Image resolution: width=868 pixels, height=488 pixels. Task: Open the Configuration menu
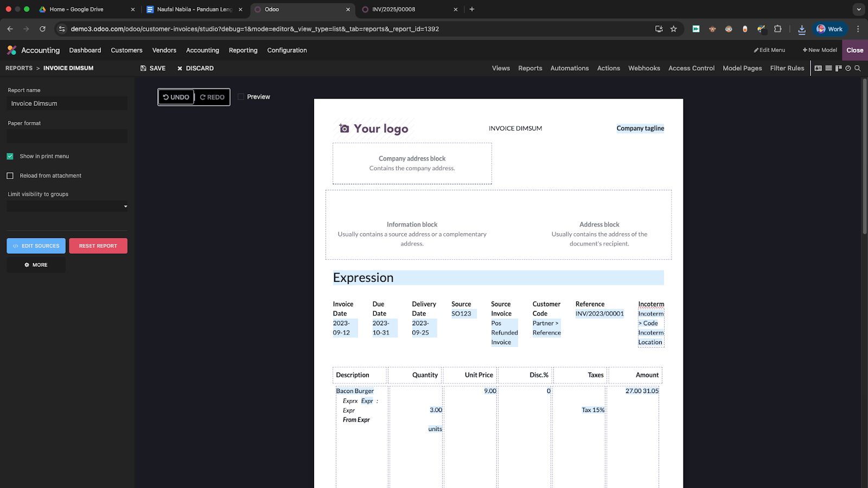287,50
